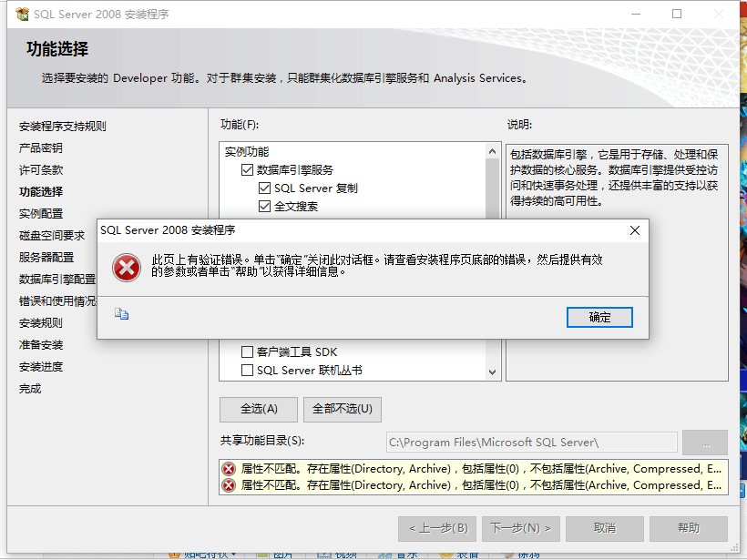This screenshot has height=560, width=747.
Task: Uncheck the 全文搜索 checkbox
Action: coord(264,206)
